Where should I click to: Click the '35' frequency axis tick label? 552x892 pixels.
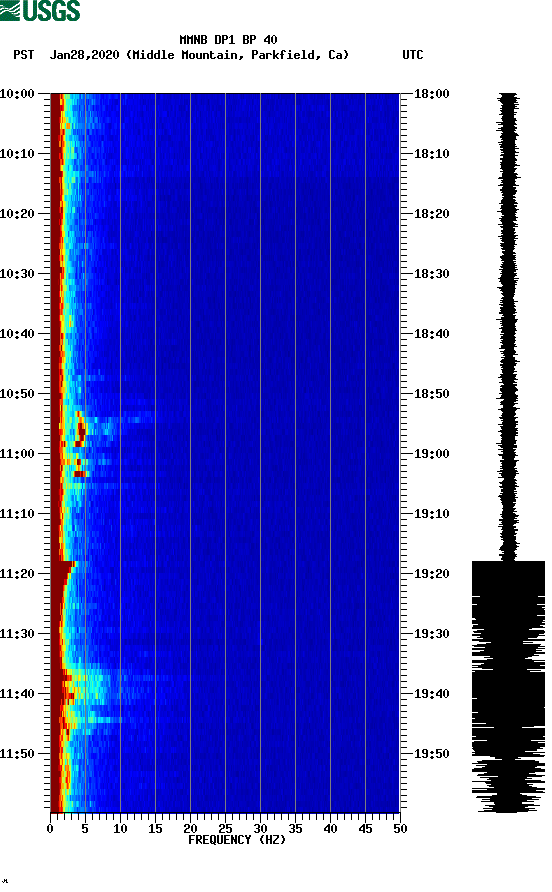click(295, 829)
